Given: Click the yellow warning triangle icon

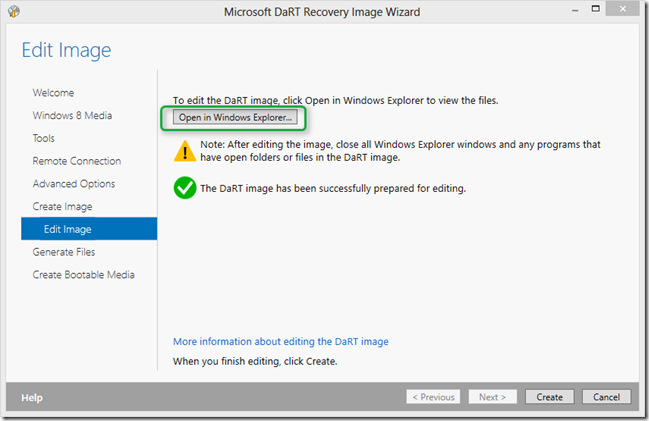Looking at the screenshot, I should click(185, 151).
